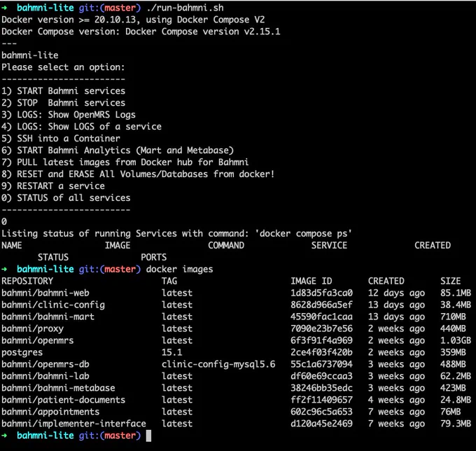Click the SERVICE column header in compose output
Viewport: 476px width, 451px height.
pos(329,245)
